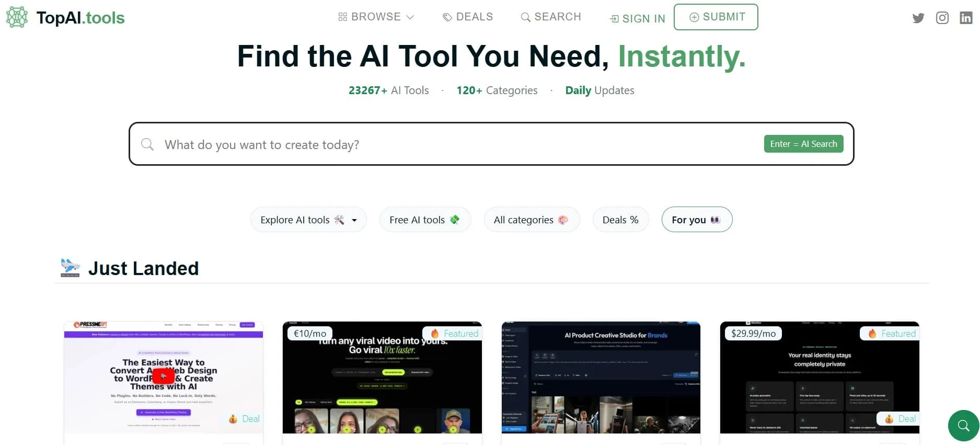Click the €10/mo price tag

(310, 334)
